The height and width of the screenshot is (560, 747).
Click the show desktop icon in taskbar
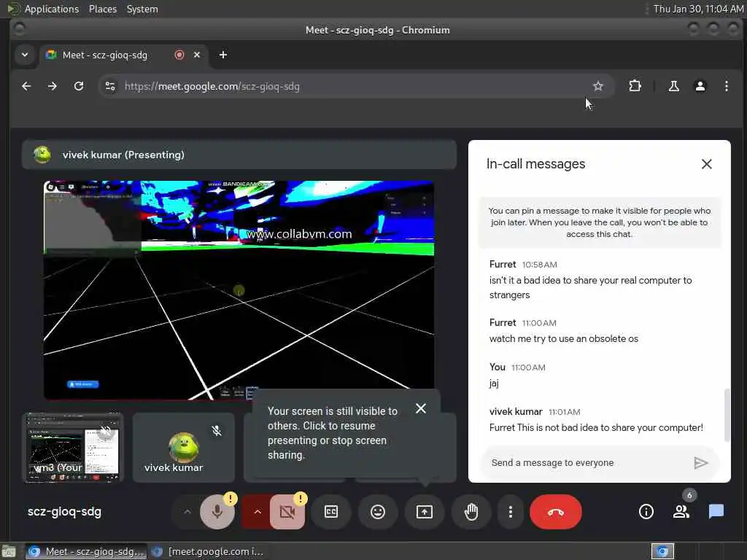[x=9, y=551]
